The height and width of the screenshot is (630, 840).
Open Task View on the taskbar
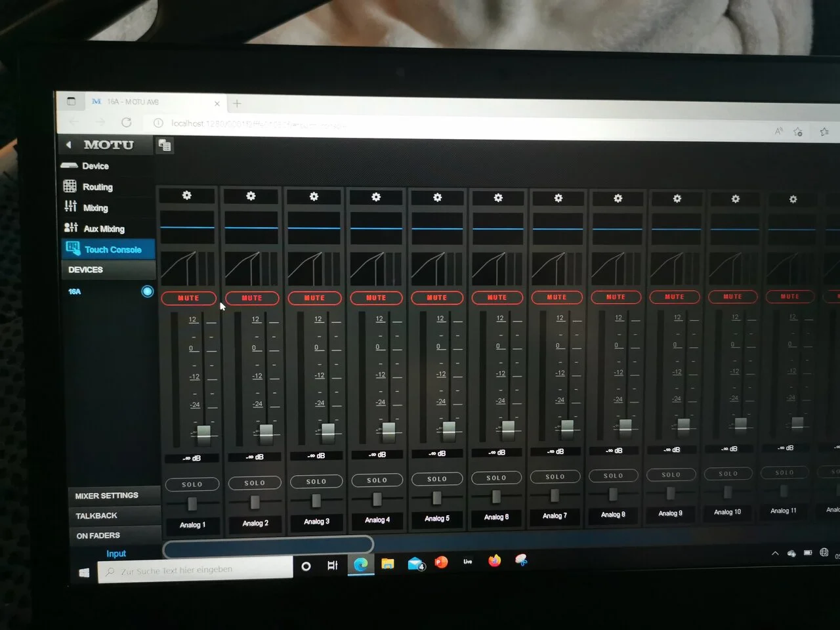pyautogui.click(x=333, y=565)
